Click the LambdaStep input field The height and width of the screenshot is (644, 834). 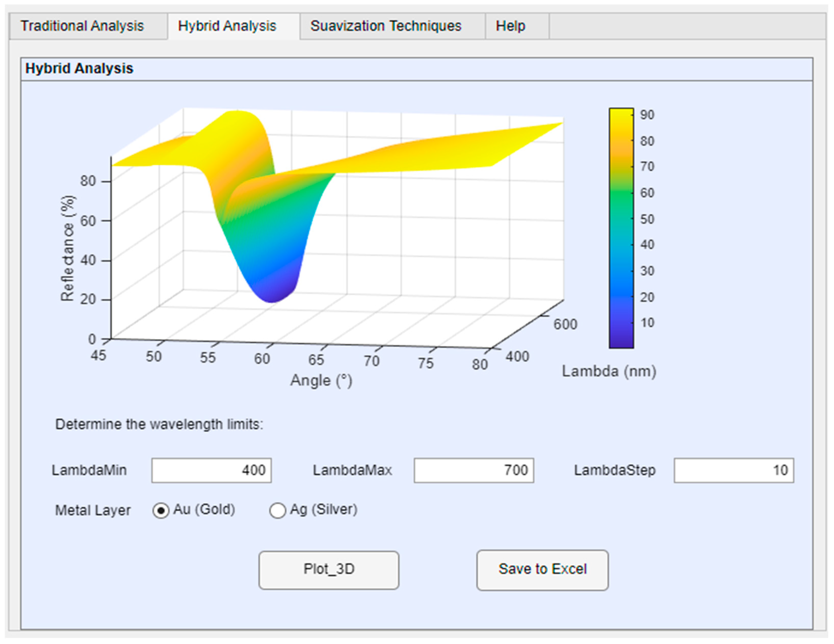click(x=734, y=470)
